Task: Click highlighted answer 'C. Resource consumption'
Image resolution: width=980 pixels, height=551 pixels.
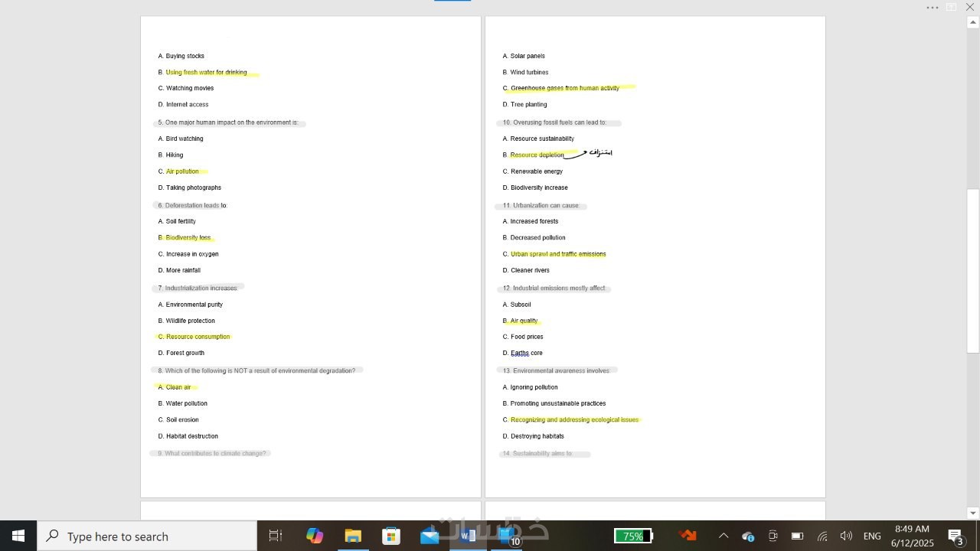Action: tap(194, 337)
